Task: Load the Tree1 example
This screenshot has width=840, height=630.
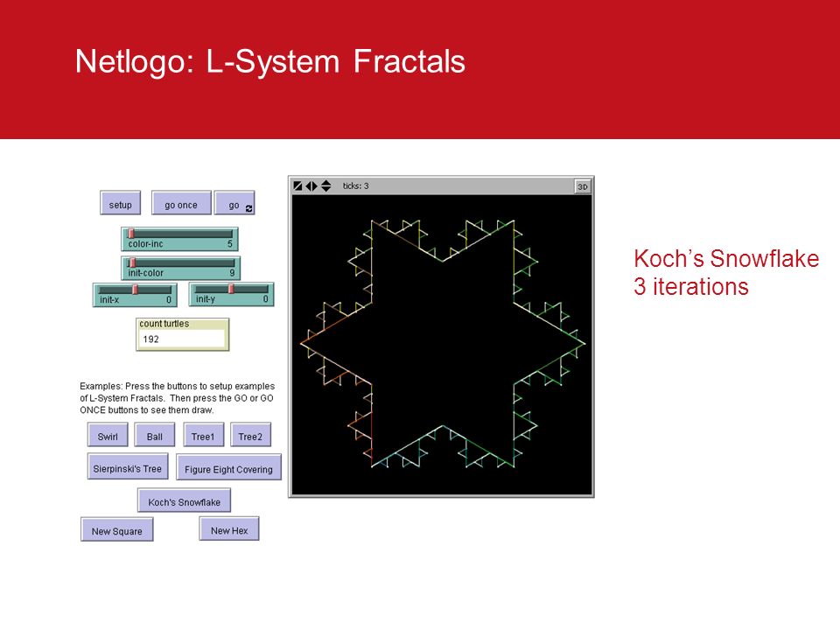Action: pos(203,435)
